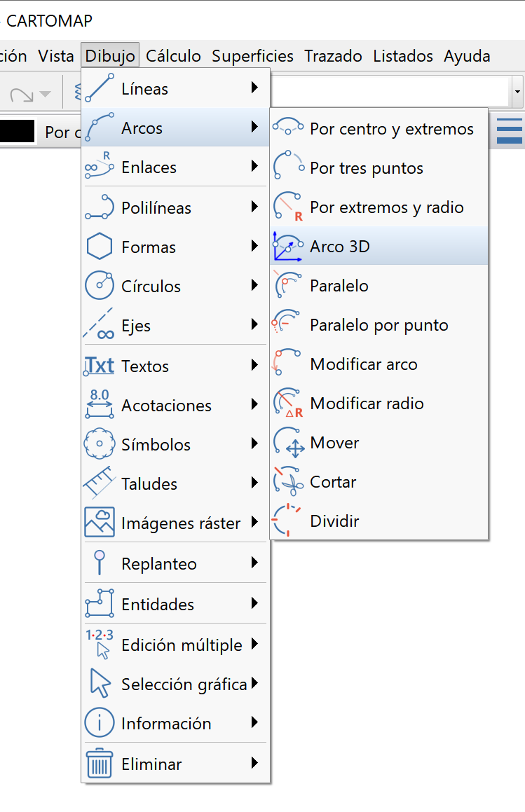Open the toolbar combo box dropdown arrow
This screenshot has width=525, height=812.
tap(517, 92)
